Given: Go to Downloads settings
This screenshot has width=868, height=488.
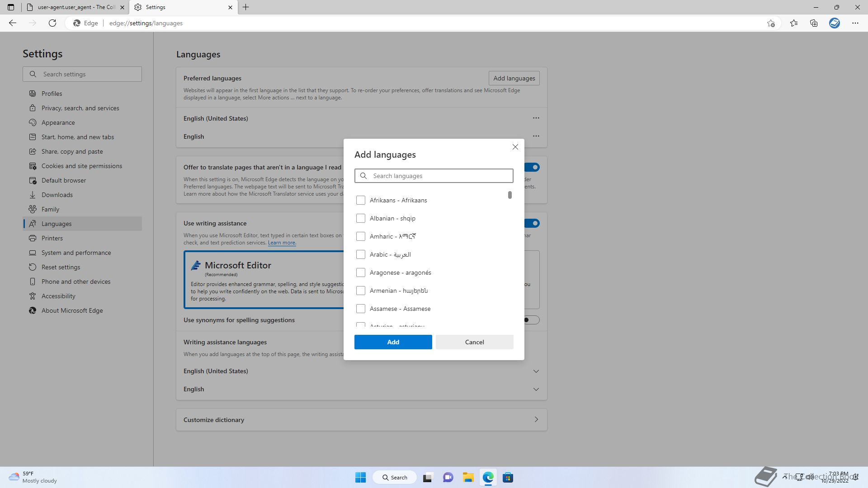Looking at the screenshot, I should (x=82, y=195).
